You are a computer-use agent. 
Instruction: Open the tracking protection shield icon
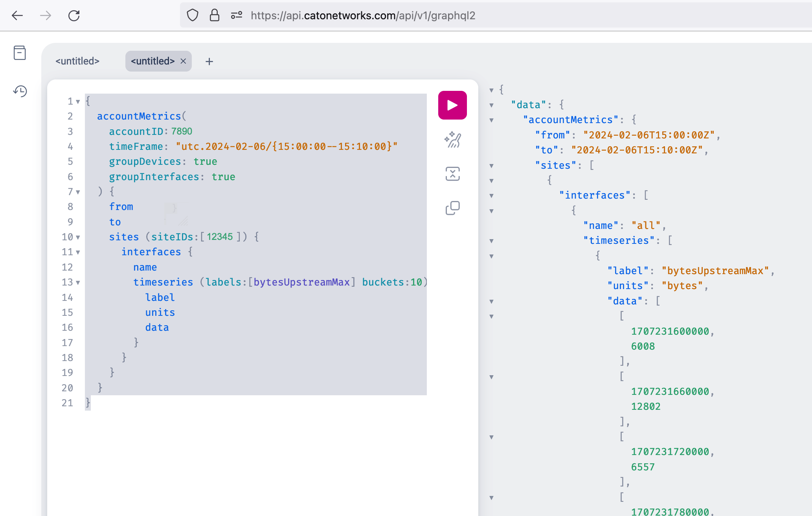(x=192, y=16)
